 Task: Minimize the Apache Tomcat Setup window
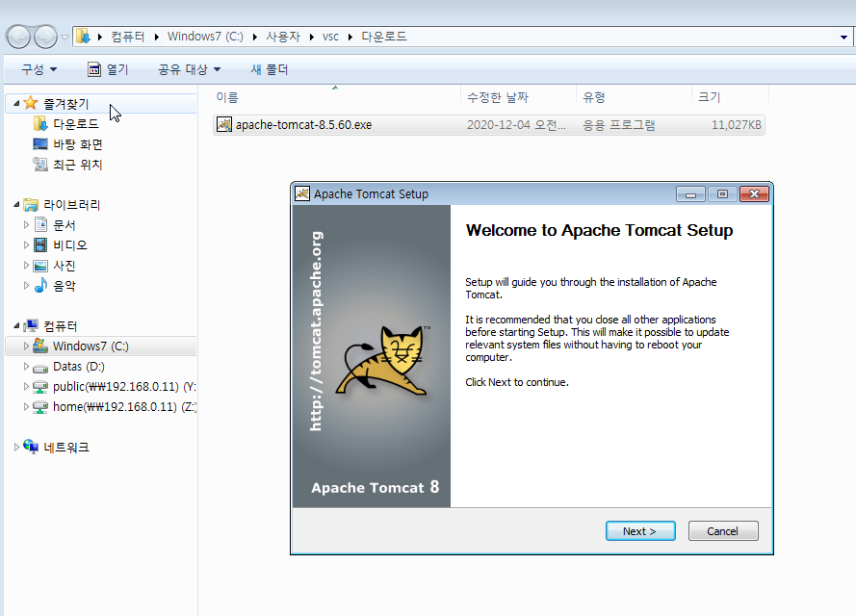tap(690, 194)
